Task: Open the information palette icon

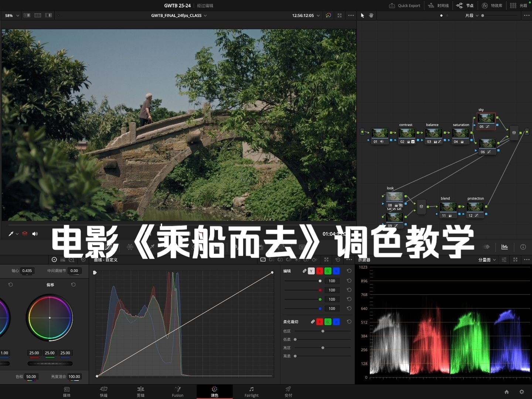Action: [x=523, y=247]
